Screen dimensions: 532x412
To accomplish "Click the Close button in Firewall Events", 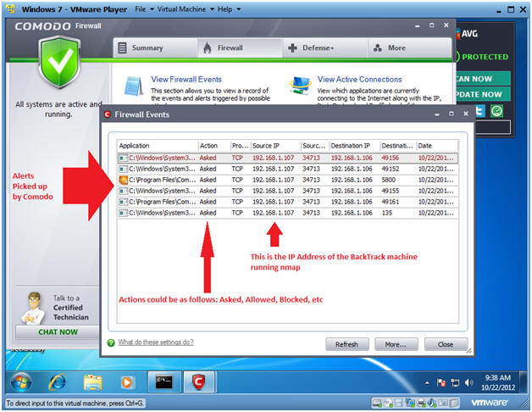I will 446,344.
